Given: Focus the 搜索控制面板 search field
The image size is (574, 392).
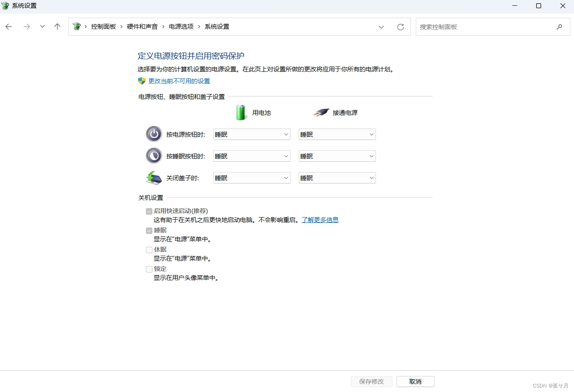Looking at the screenshot, I should click(493, 27).
